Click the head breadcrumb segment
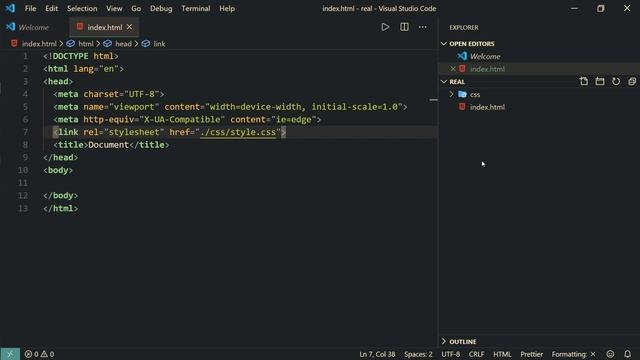Screen dimensions: 640x360 (123, 44)
